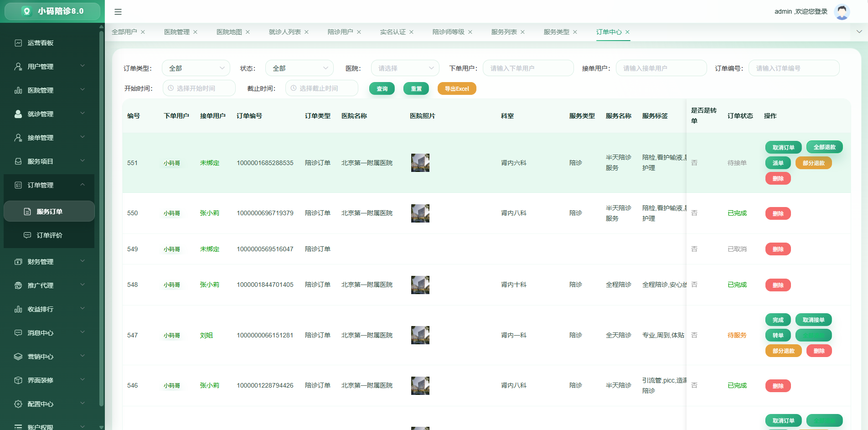The image size is (868, 430).
Task: Click the 用户管理 person icon
Action: pyautogui.click(x=18, y=67)
